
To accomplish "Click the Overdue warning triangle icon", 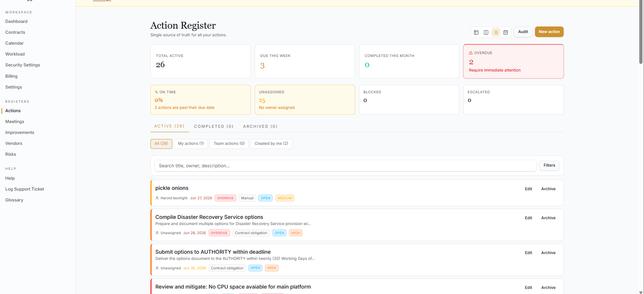I will [471, 53].
